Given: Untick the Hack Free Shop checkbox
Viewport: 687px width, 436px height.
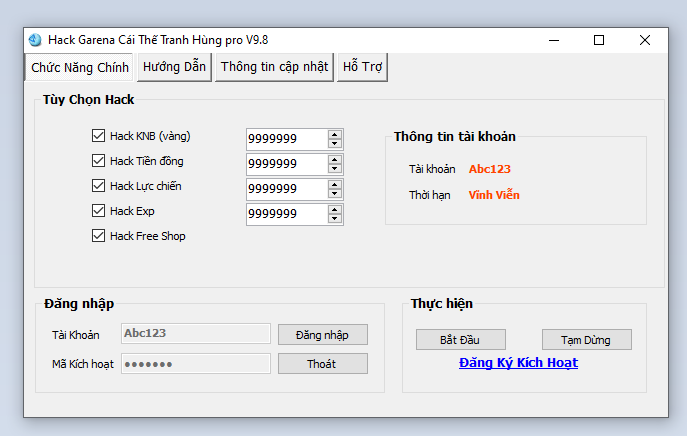Looking at the screenshot, I should [x=98, y=236].
